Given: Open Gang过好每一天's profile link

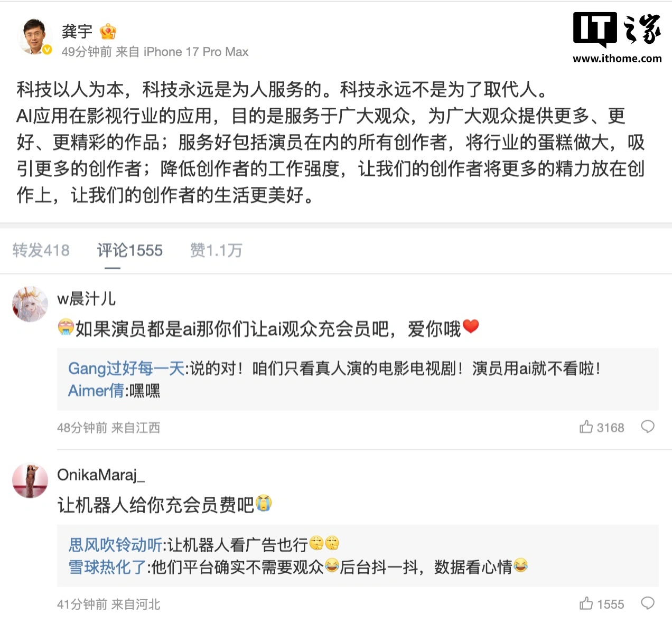Looking at the screenshot, I should 126,368.
